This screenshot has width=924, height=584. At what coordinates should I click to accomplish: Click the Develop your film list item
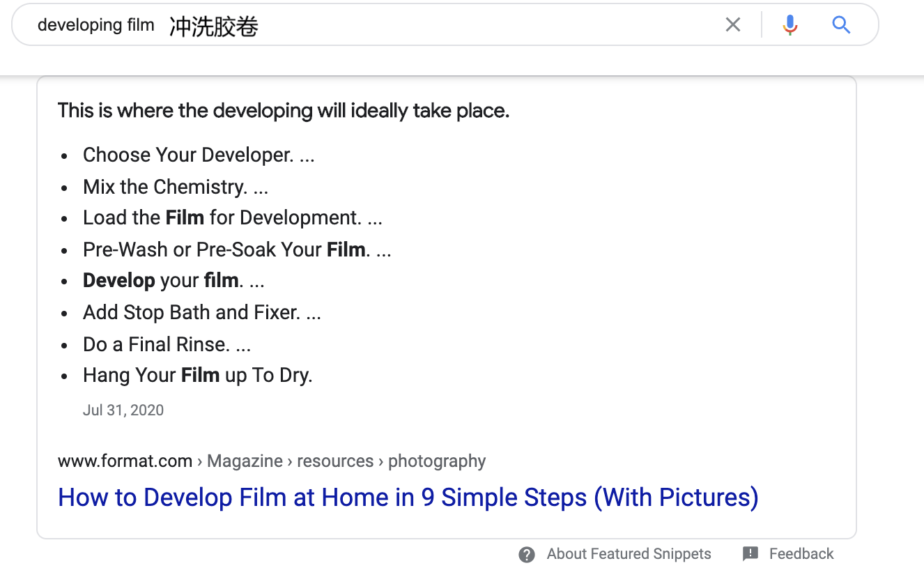(x=173, y=281)
